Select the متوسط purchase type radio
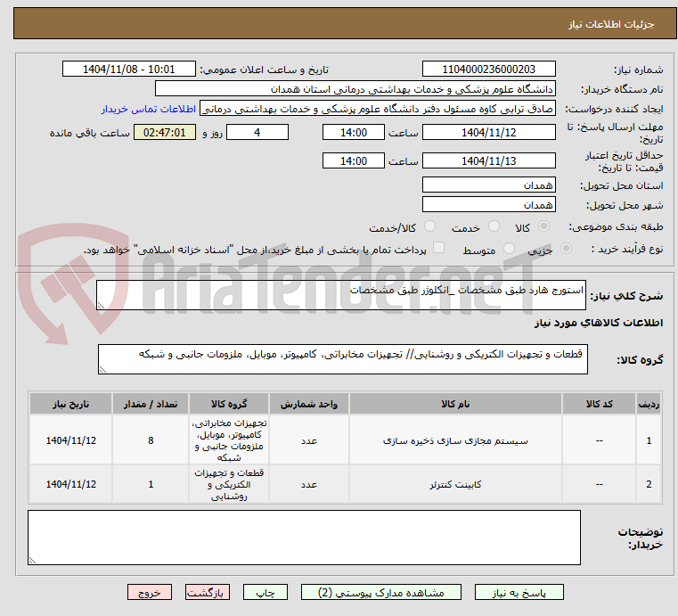Viewport: 678px width, 616px height. click(509, 249)
